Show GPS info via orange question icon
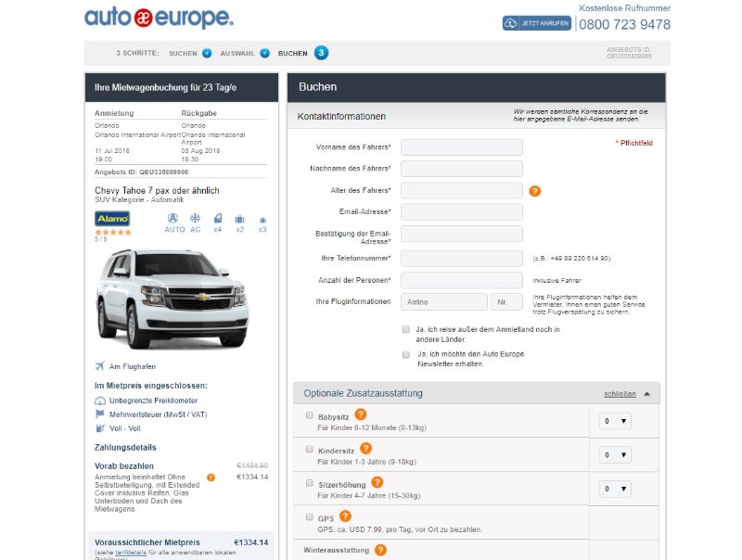This screenshot has height=560, width=742. click(345, 515)
